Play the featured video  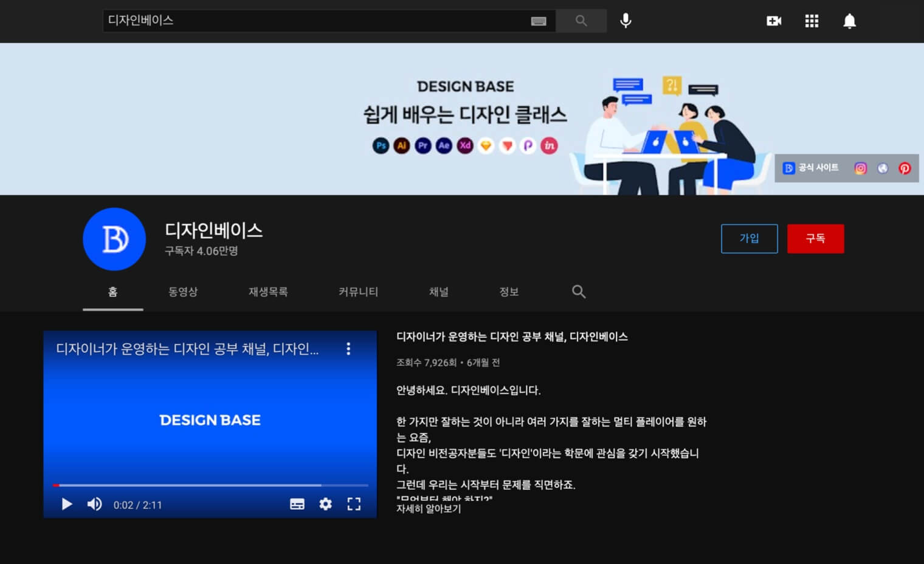pyautogui.click(x=67, y=504)
